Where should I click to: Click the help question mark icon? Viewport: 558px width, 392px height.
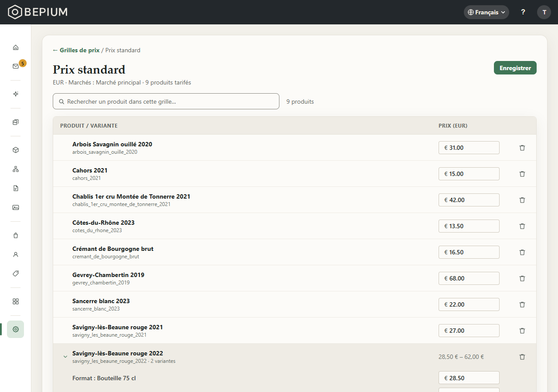pyautogui.click(x=523, y=12)
